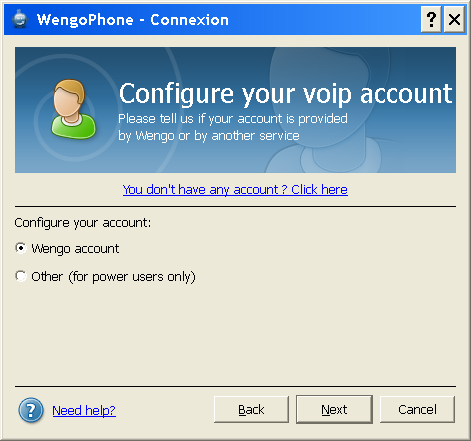Click the empty area below the radio options
Screen dimensions: 471x441
pos(235,333)
